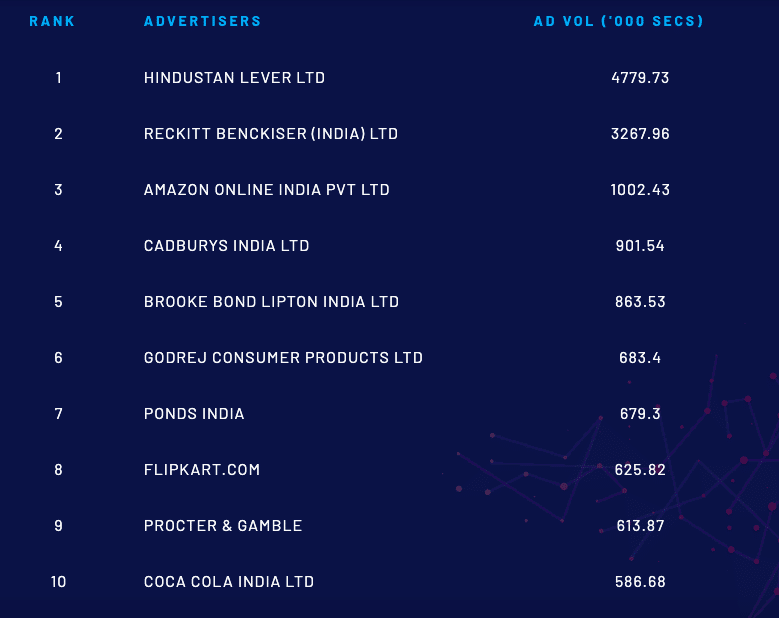This screenshot has height=618, width=779.
Task: Click the 586.68 ad volume value
Action: [x=640, y=582]
